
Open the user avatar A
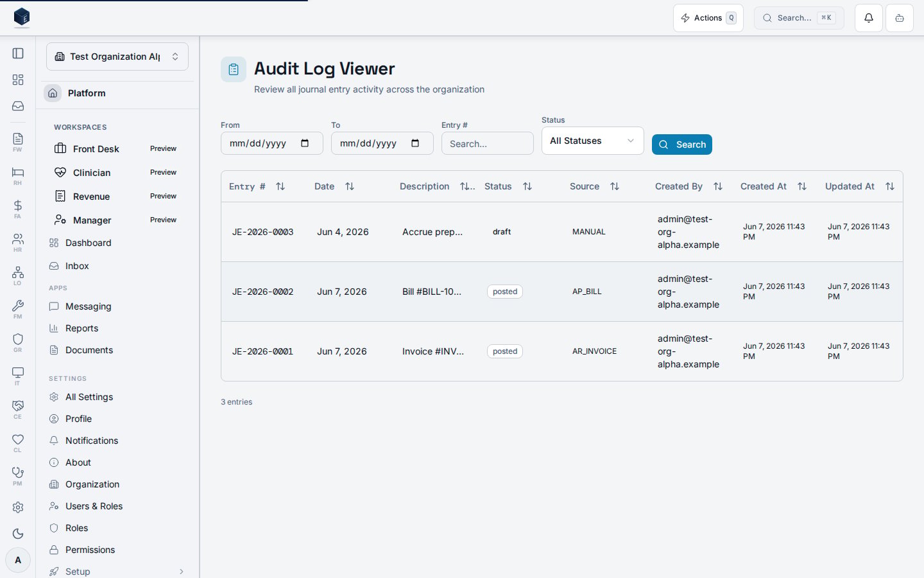click(x=18, y=560)
